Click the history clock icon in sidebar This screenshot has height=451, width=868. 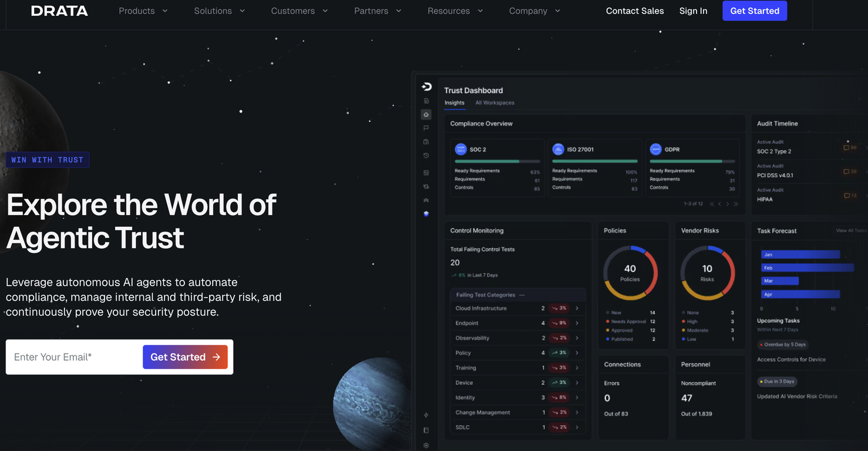pos(426,156)
